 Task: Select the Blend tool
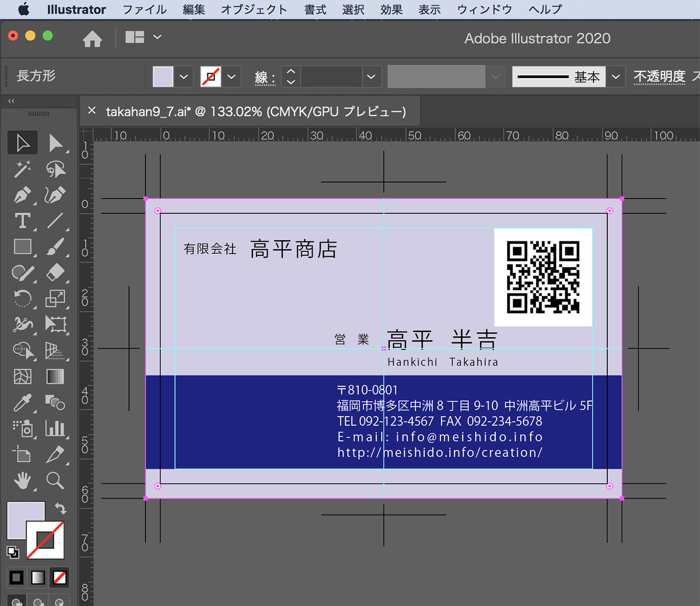coord(56,402)
